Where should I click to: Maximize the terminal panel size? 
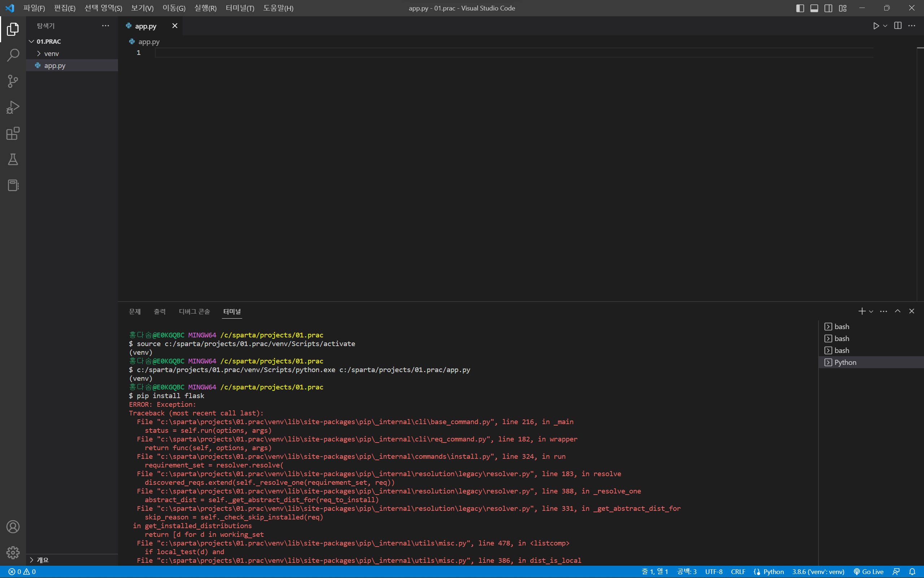pos(898,311)
